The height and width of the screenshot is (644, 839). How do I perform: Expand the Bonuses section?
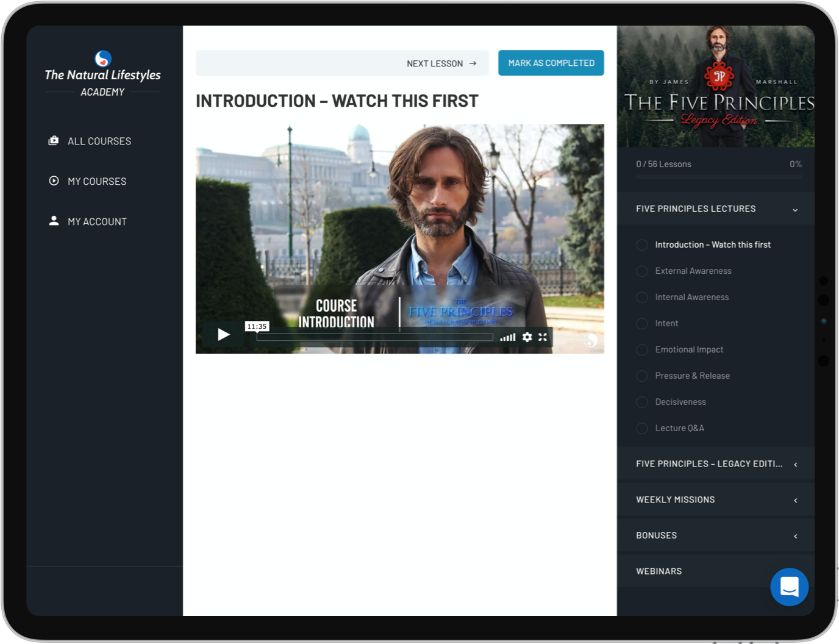795,536
